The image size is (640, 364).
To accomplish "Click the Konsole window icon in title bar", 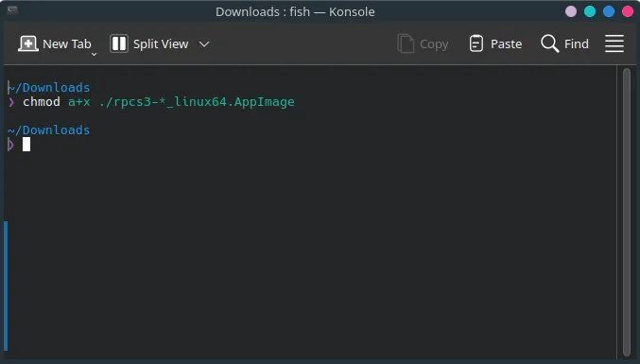I will (x=12, y=9).
